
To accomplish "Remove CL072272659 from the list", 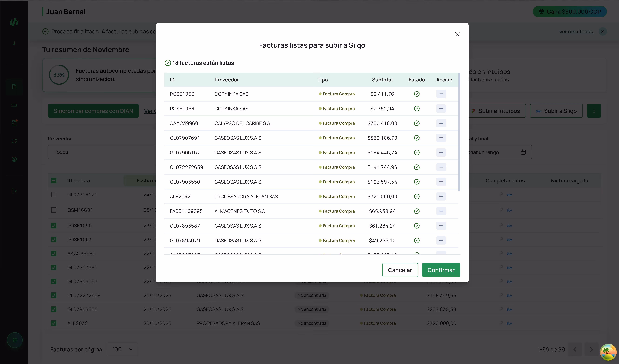I will 441,167.
